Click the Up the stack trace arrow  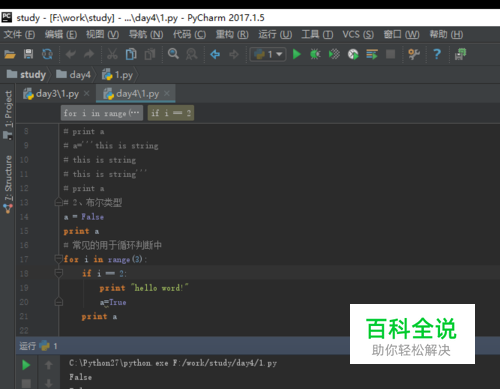(49, 365)
